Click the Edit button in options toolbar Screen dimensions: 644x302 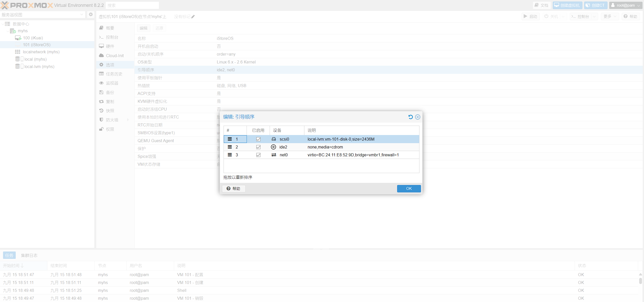(x=143, y=28)
